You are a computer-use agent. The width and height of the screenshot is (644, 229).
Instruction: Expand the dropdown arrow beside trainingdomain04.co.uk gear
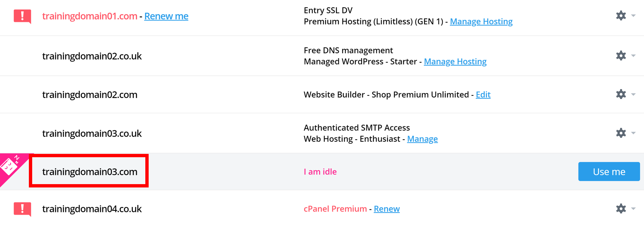[x=634, y=209]
